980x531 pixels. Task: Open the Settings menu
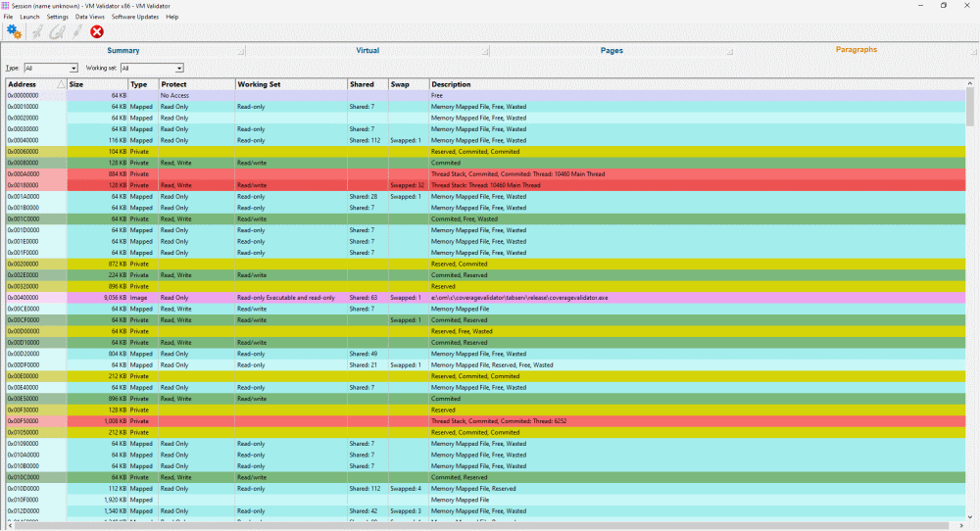pos(58,17)
